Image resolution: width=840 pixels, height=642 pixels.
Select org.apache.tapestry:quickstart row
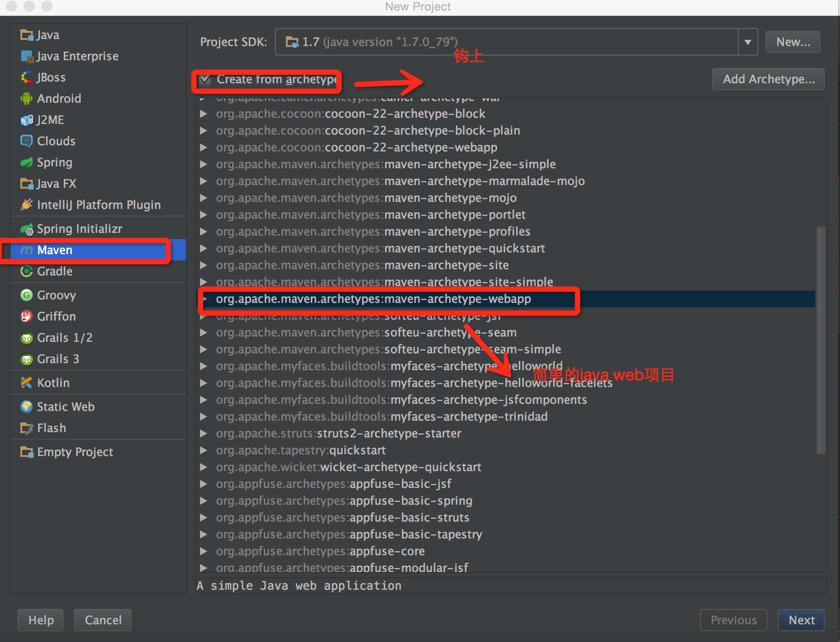tap(507, 450)
